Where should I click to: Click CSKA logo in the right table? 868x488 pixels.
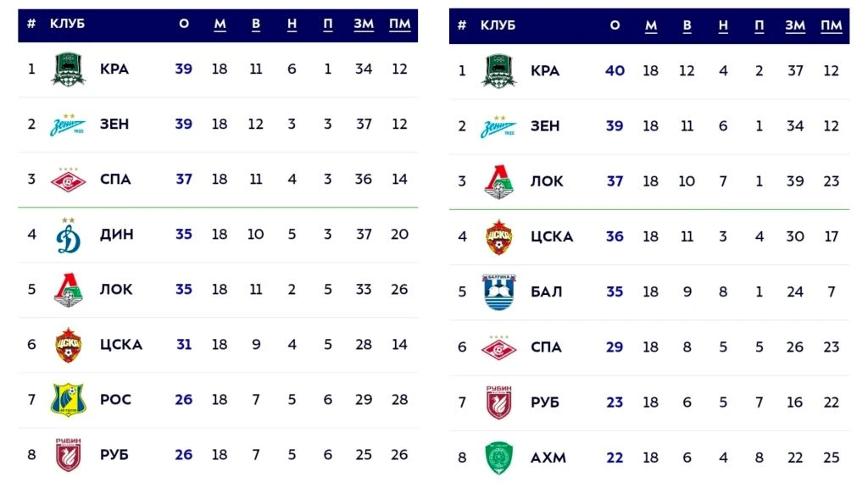(499, 236)
